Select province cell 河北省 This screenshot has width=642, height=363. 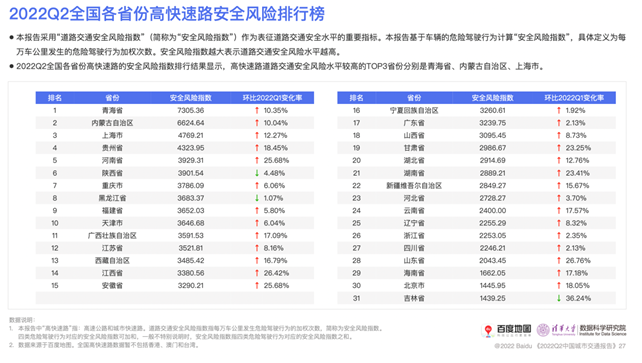[x=414, y=198]
